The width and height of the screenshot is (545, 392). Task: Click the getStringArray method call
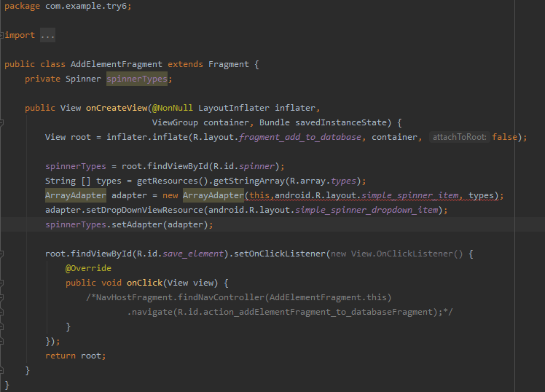point(249,181)
